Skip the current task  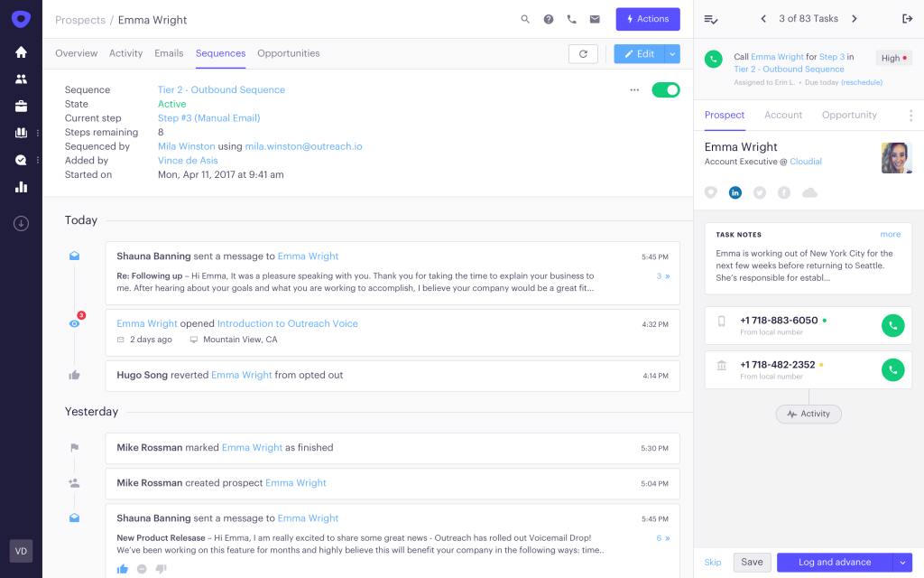(x=713, y=563)
